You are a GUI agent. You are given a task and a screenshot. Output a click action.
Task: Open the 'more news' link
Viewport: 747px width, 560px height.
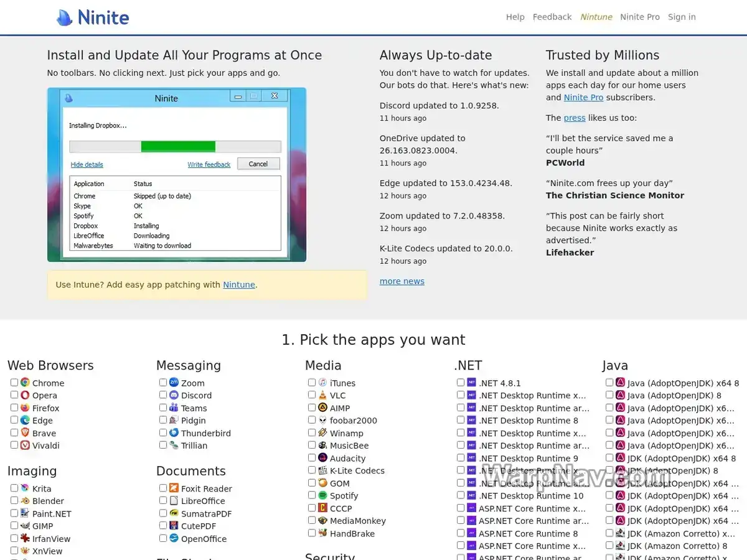click(402, 281)
